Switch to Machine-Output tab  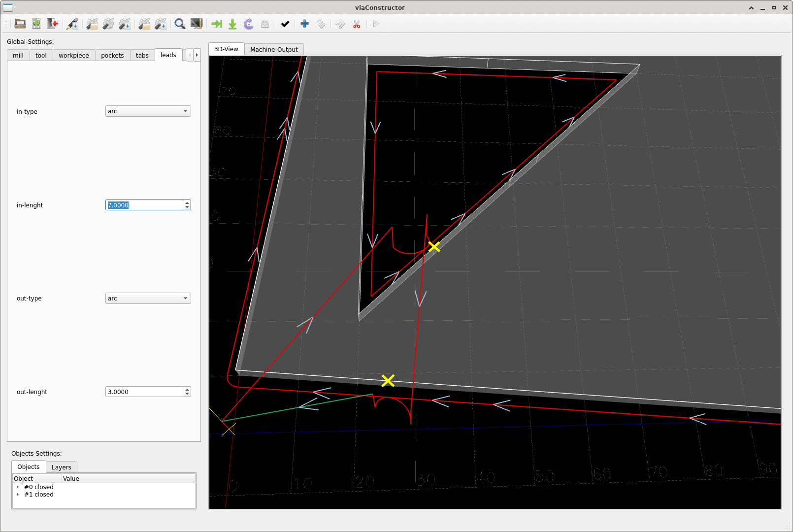point(274,49)
